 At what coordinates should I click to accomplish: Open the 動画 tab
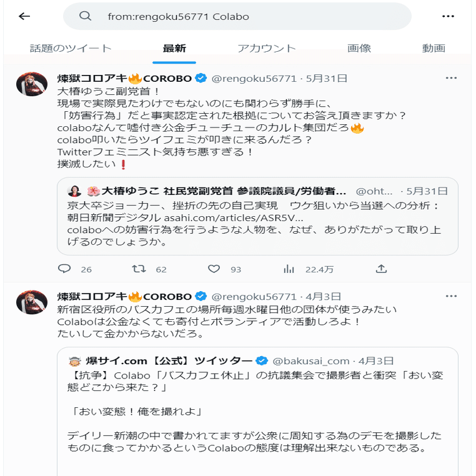coord(433,49)
